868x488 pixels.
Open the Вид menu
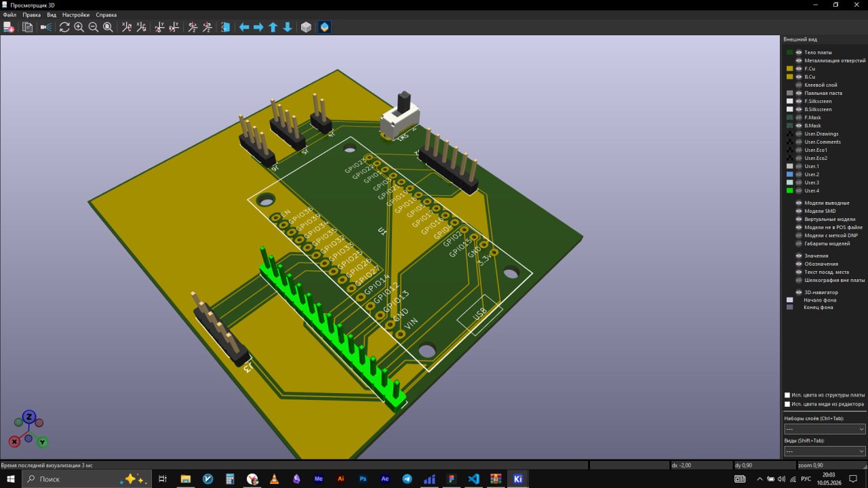click(x=52, y=15)
